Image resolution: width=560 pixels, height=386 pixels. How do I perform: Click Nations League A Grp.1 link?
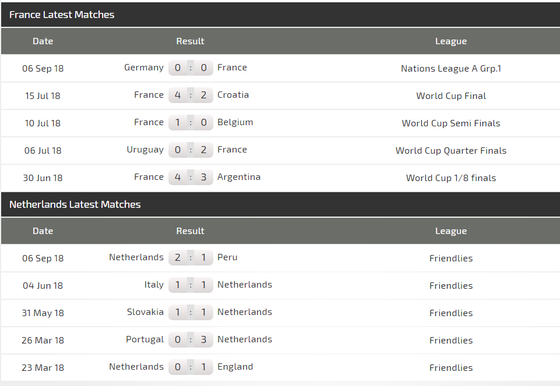pos(451,69)
